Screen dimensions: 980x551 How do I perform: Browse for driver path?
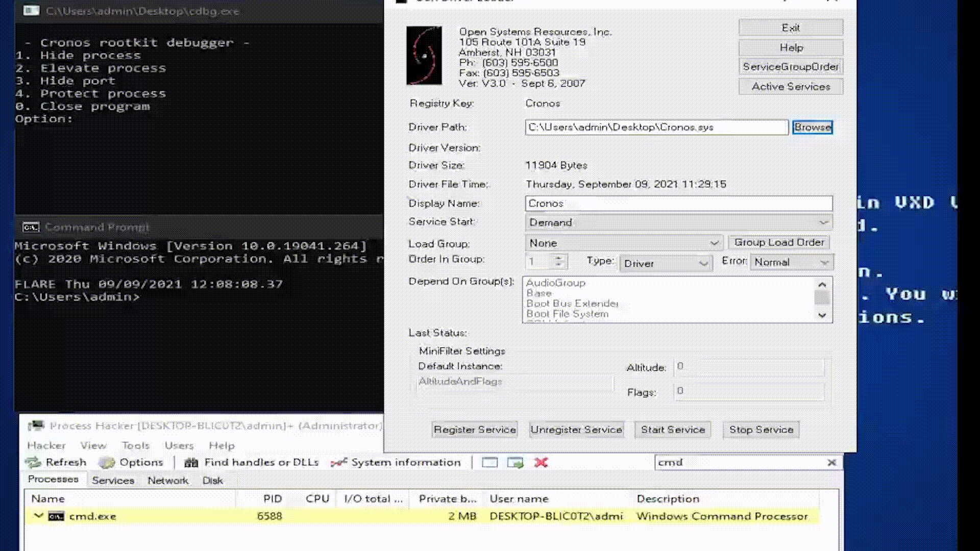pyautogui.click(x=813, y=127)
